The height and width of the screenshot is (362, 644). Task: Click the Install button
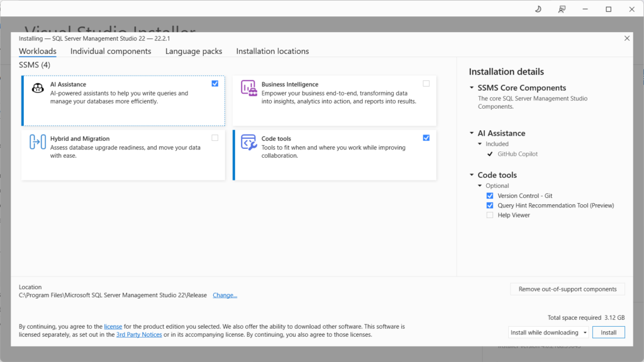click(x=608, y=332)
